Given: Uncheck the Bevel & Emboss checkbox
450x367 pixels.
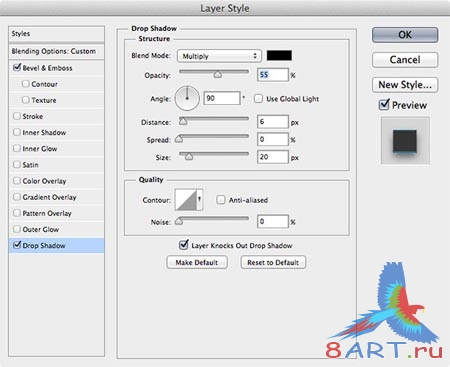Looking at the screenshot, I should coord(17,68).
